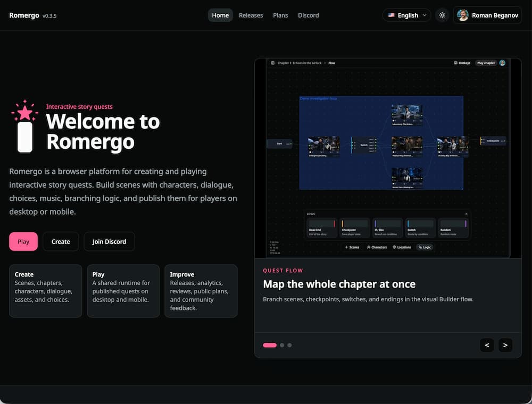Toggle the light/dark theme sun icon
Image resolution: width=532 pixels, height=404 pixels.
(x=442, y=15)
